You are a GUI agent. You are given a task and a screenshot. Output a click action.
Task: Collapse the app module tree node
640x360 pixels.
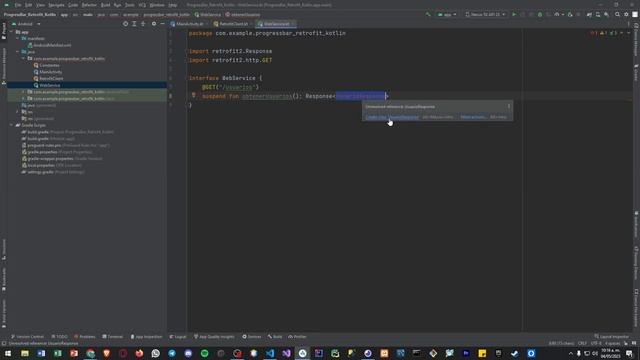(x=11, y=32)
